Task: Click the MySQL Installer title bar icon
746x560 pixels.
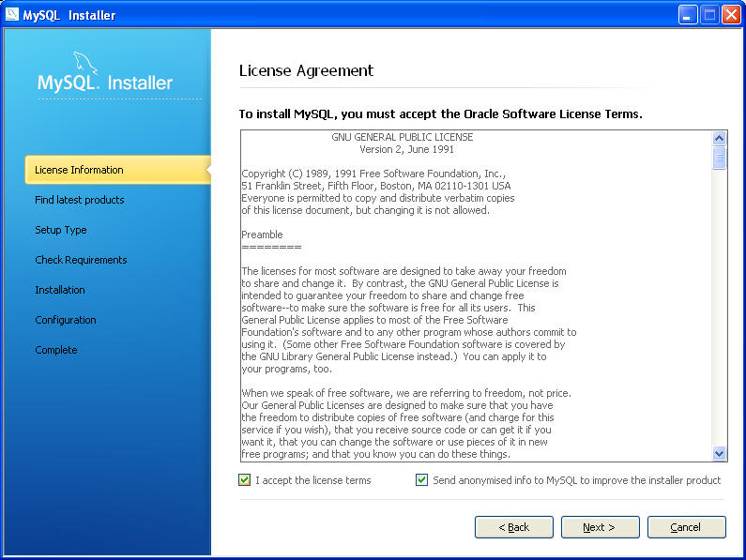Action: (12, 14)
